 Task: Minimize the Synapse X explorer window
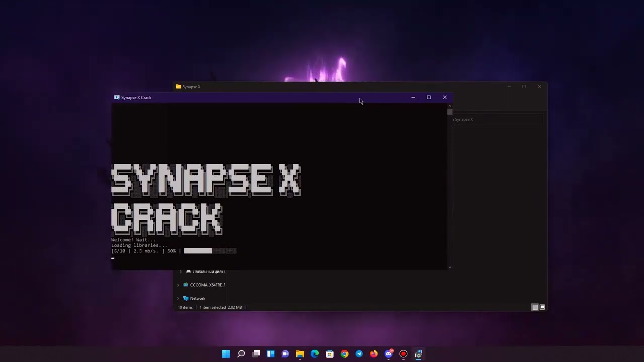tap(509, 87)
